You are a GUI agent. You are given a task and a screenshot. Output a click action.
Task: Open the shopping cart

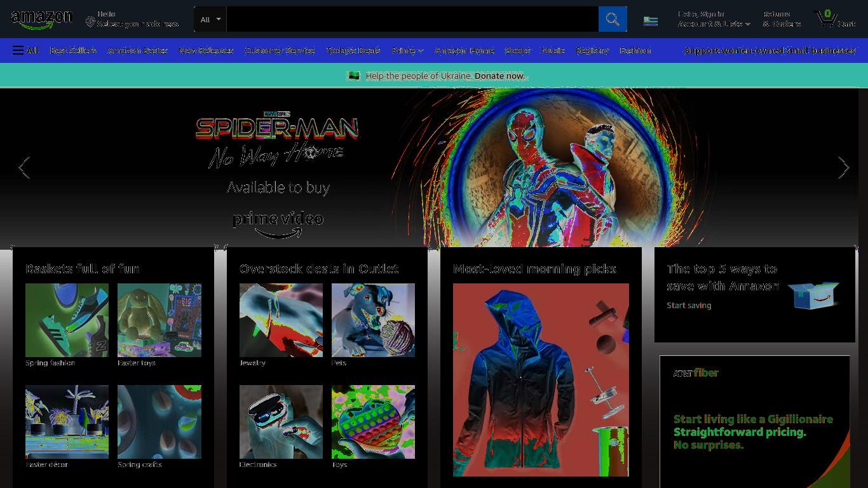[835, 19]
